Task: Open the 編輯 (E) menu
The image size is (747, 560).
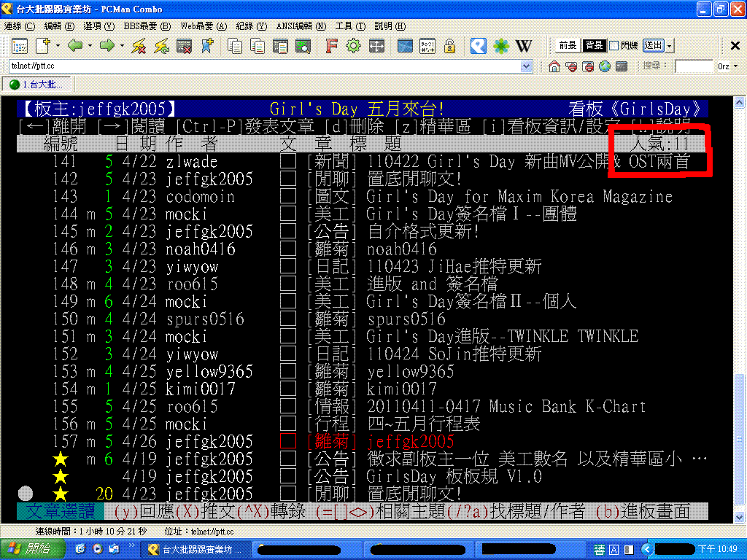Action: [59, 26]
